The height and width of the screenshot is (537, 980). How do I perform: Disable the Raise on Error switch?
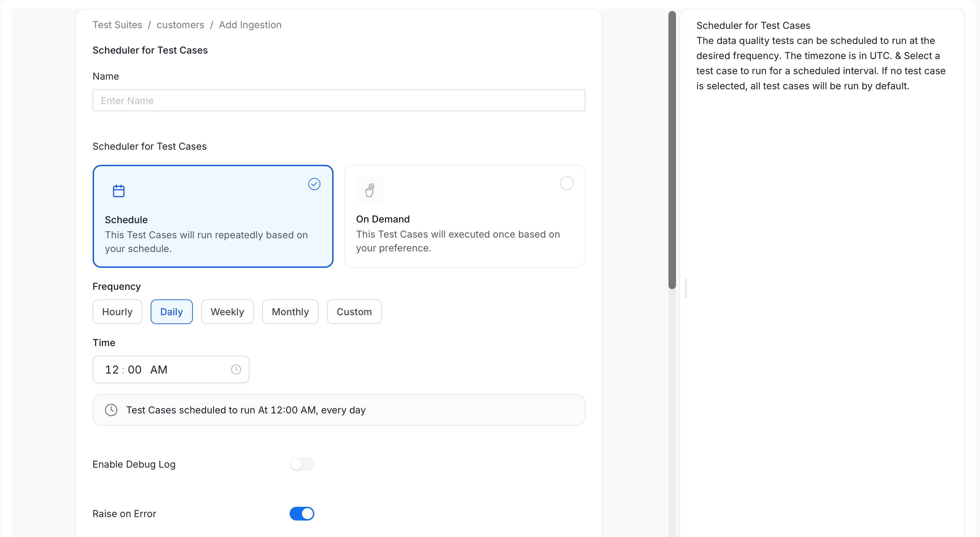point(302,513)
